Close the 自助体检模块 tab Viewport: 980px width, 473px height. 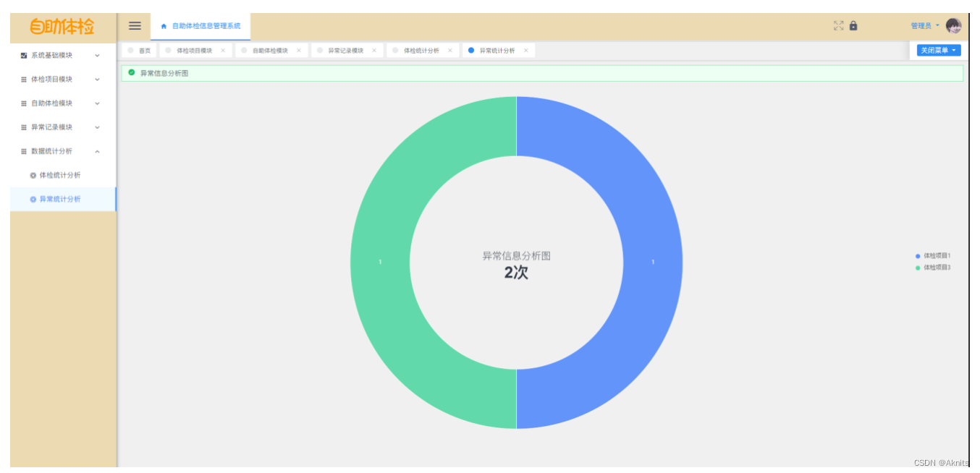click(x=298, y=51)
